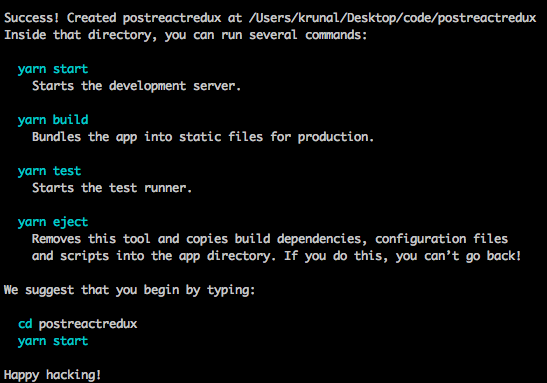
Task: Click 'We suggest that you begin by typing:' line
Action: point(129,290)
